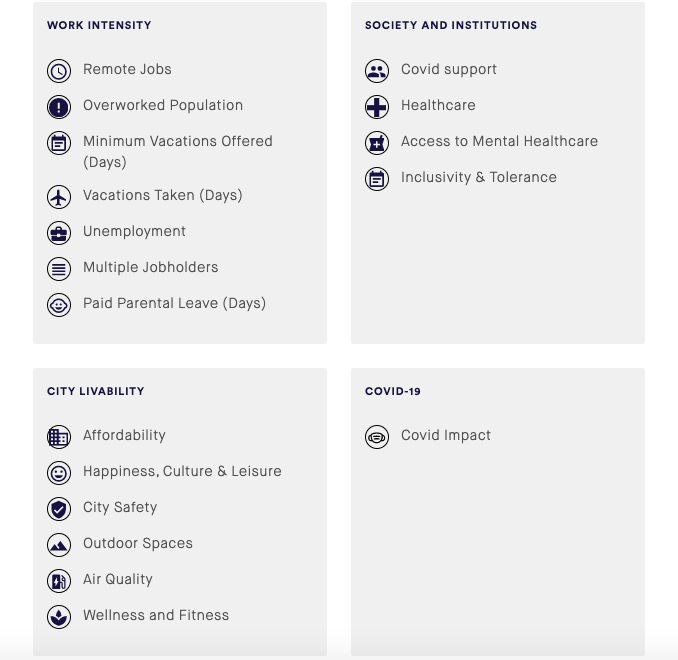Click the Wellness and Fitness icon
The width and height of the screenshot is (678, 660).
point(59,617)
